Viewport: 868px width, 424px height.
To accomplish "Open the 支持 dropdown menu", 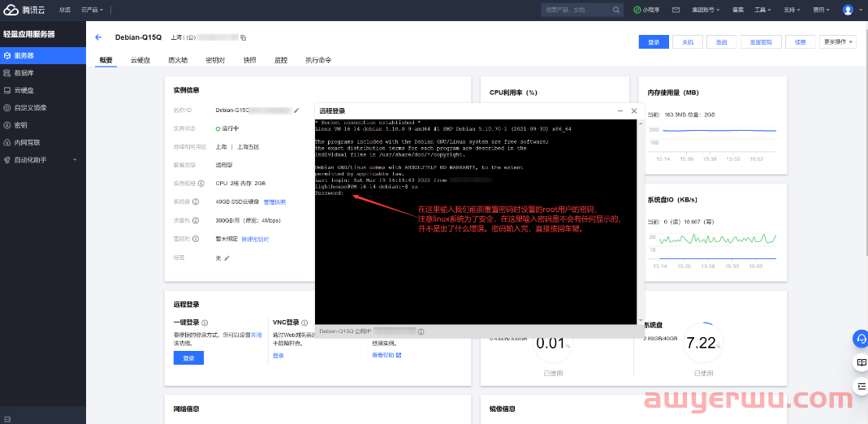I will (792, 10).
